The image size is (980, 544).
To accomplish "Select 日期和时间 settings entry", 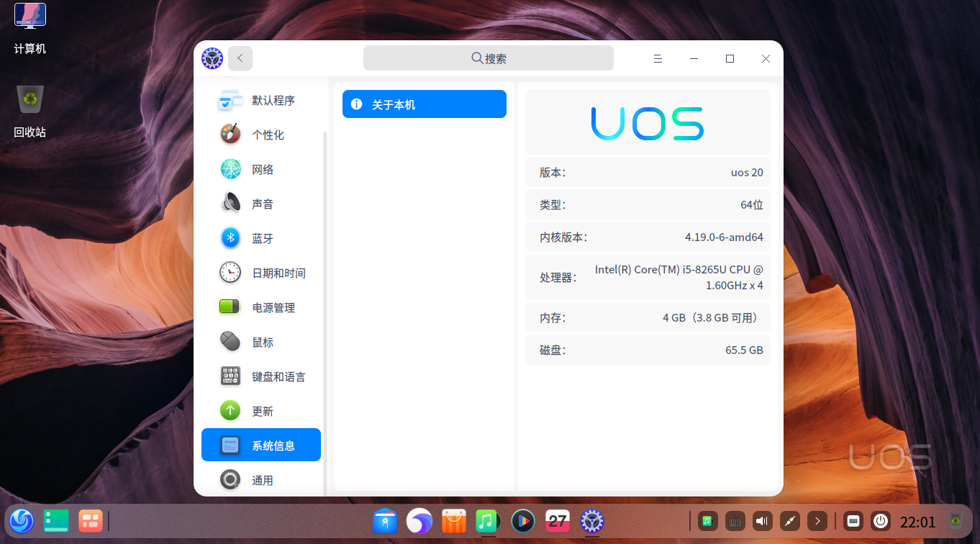I will pos(230,273).
